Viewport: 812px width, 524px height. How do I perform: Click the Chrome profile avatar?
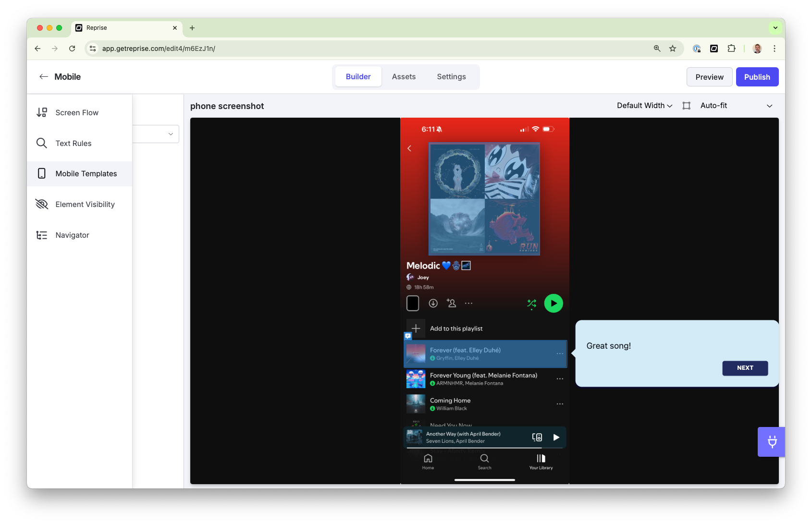tap(757, 49)
